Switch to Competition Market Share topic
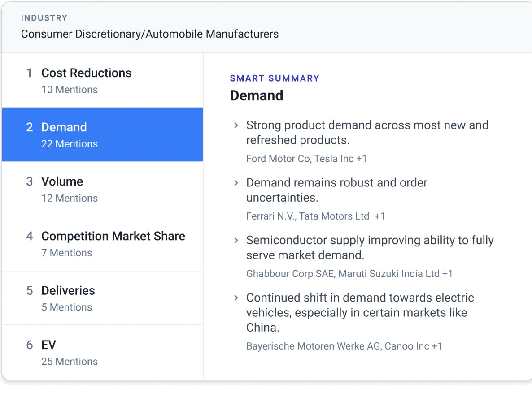 [x=102, y=244]
